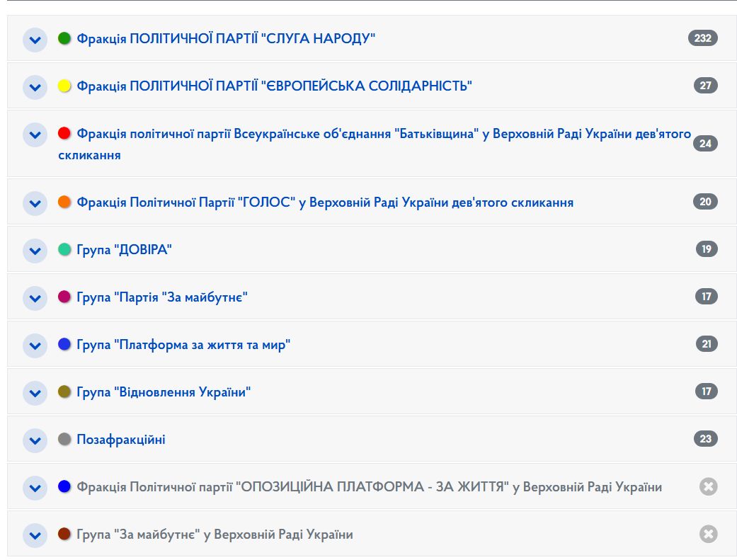Click the 24 badge for Батьківщина

point(705,144)
